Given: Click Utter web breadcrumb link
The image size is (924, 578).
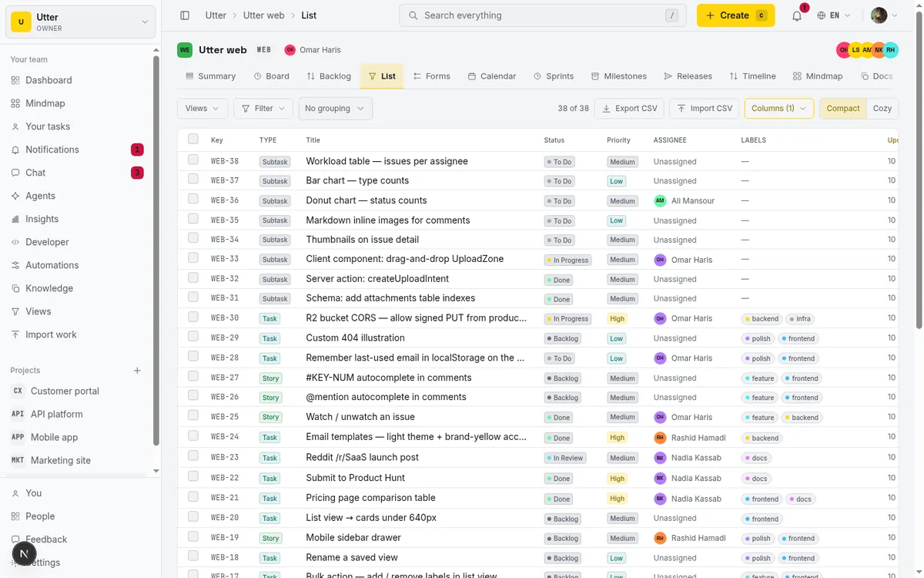Looking at the screenshot, I should coord(263,15).
